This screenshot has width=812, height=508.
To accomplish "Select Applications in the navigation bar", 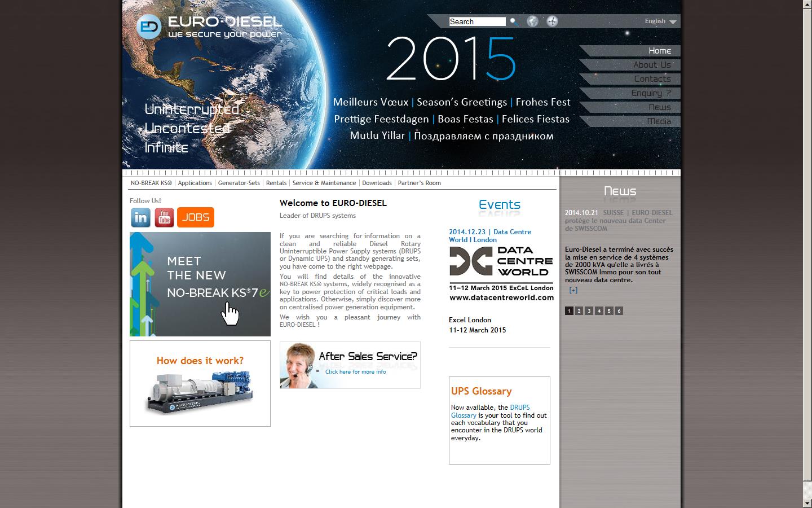I will 195,183.
